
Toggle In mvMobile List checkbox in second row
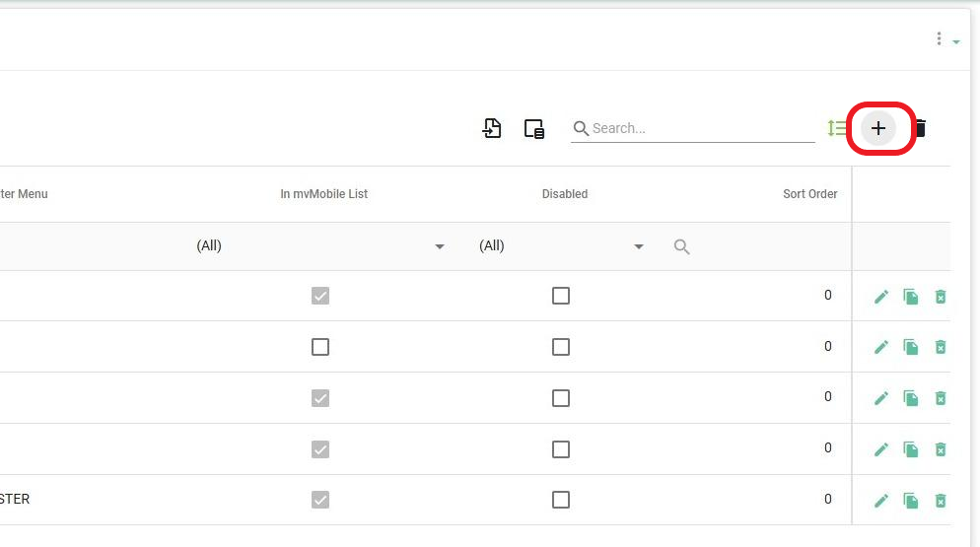pos(320,347)
